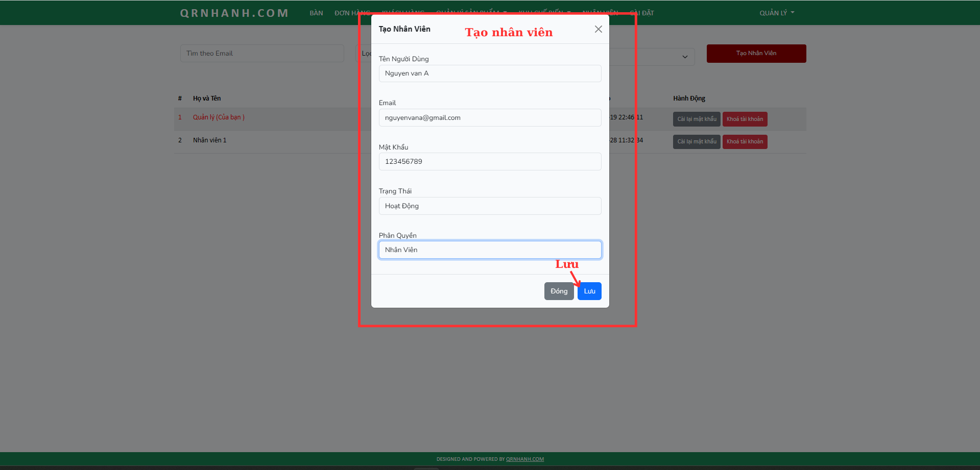Click the Tìm theo Email search box
This screenshot has height=470, width=980.
pos(262,53)
